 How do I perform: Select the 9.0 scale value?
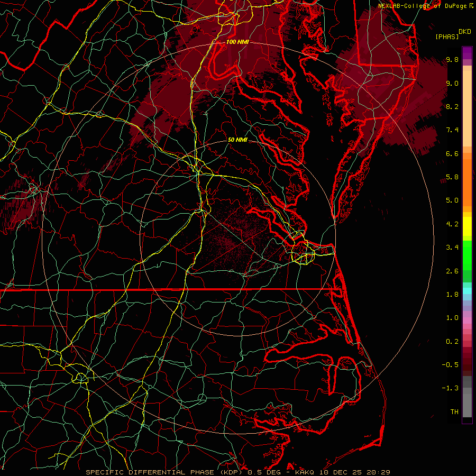[x=452, y=83]
